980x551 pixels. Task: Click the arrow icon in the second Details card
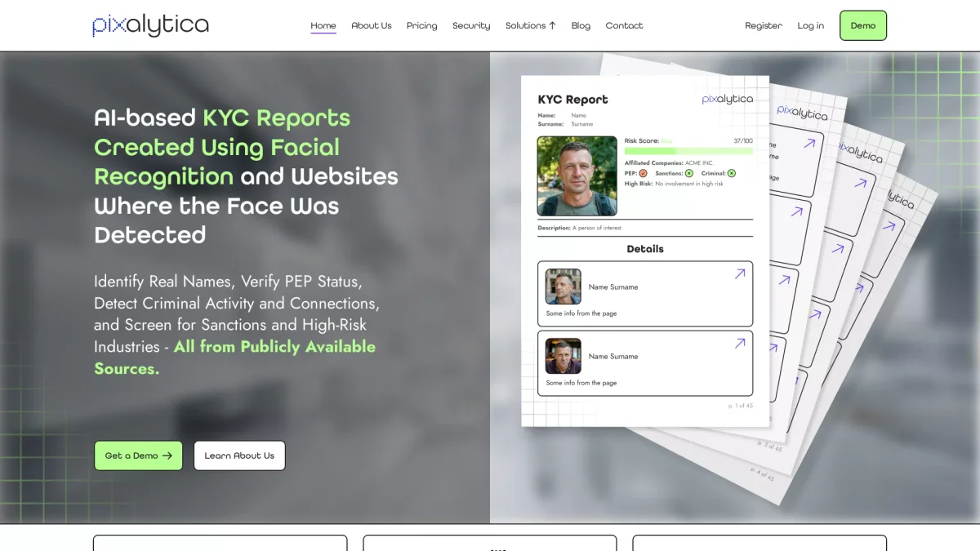740,344
